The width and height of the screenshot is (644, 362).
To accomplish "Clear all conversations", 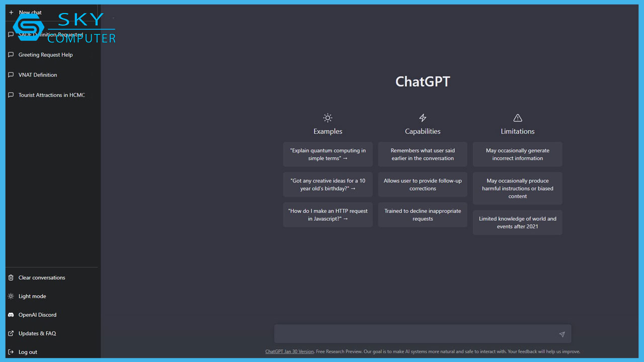I will coord(41,278).
